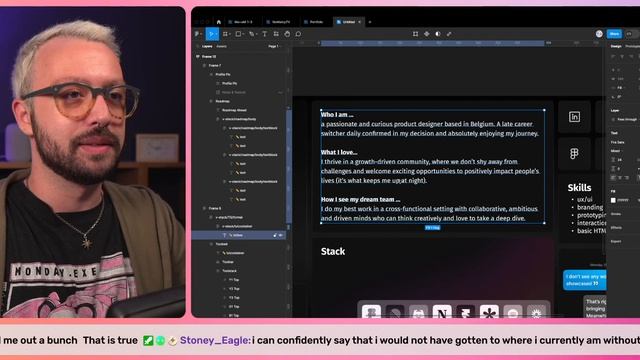Select the Comment tool
Screen dimensions: 640x360
[298, 34]
